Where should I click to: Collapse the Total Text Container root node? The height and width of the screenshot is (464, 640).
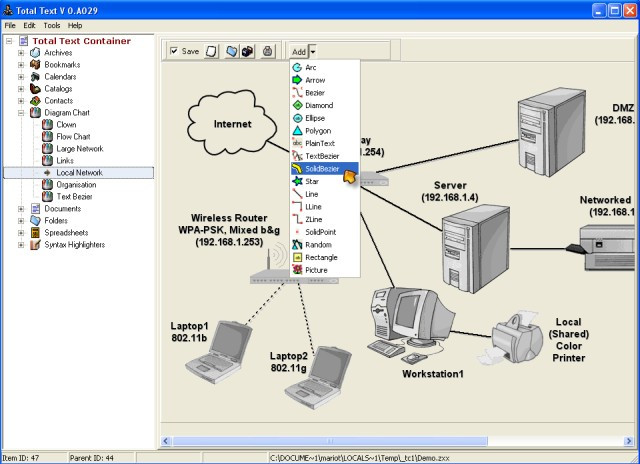click(9, 41)
